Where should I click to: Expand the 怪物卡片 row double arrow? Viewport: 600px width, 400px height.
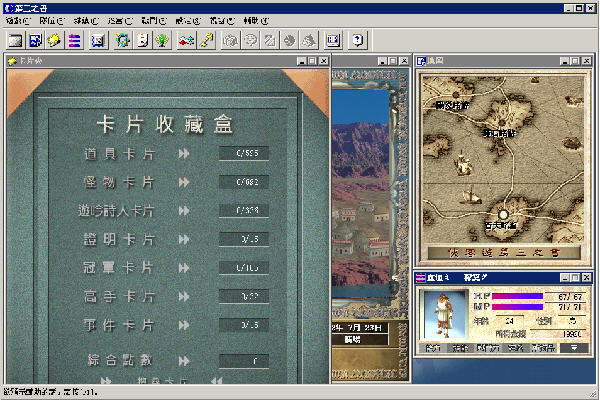coord(184,183)
